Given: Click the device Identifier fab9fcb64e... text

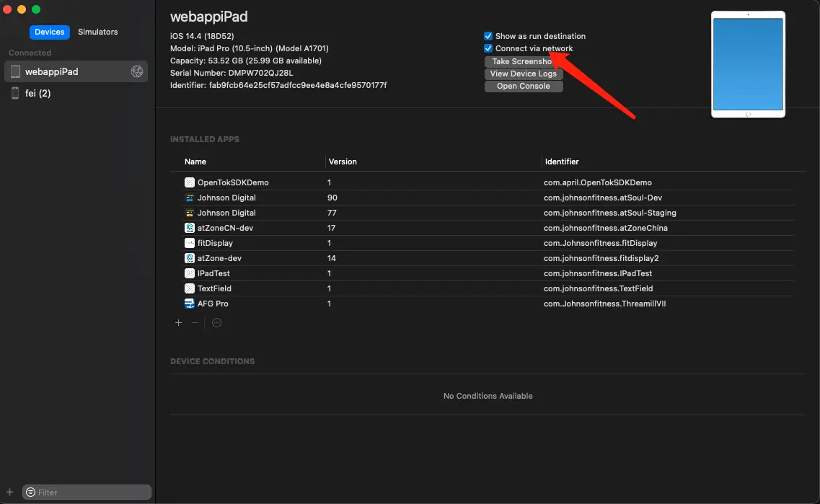Looking at the screenshot, I should [278, 85].
